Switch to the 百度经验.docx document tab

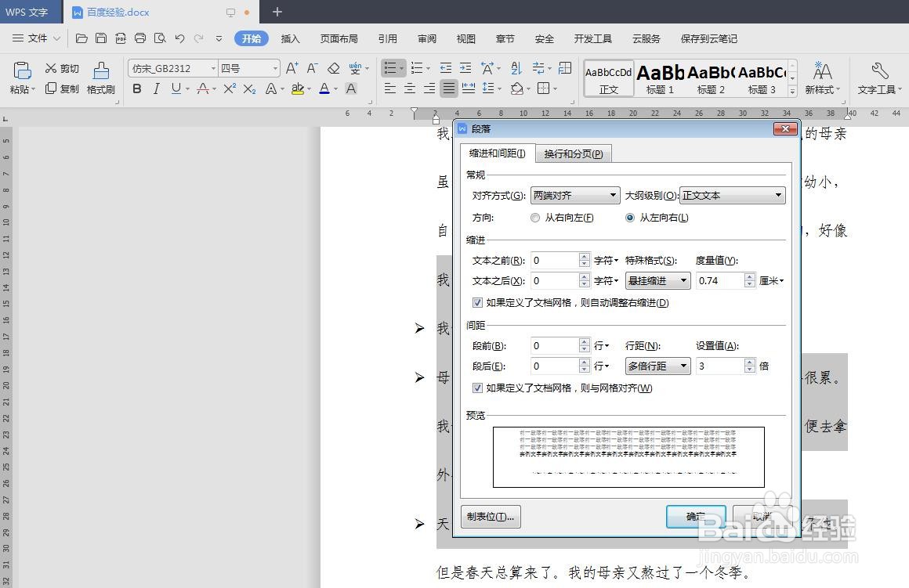(118, 13)
